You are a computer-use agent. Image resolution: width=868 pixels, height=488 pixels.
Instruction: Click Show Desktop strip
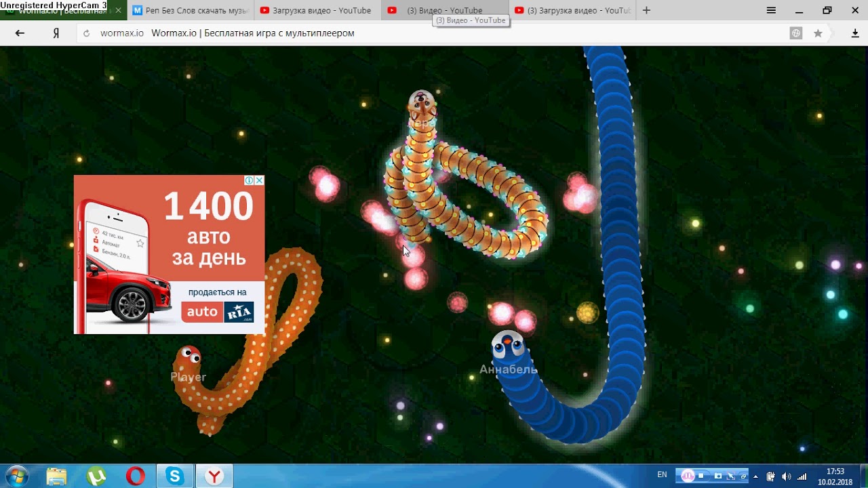863,476
